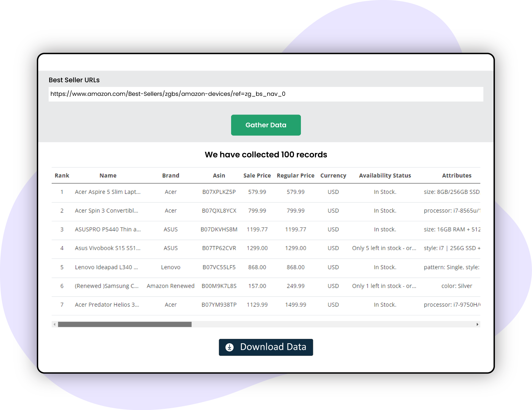Click the pattern: Single, style: attribute
The width and height of the screenshot is (532, 410).
click(451, 267)
